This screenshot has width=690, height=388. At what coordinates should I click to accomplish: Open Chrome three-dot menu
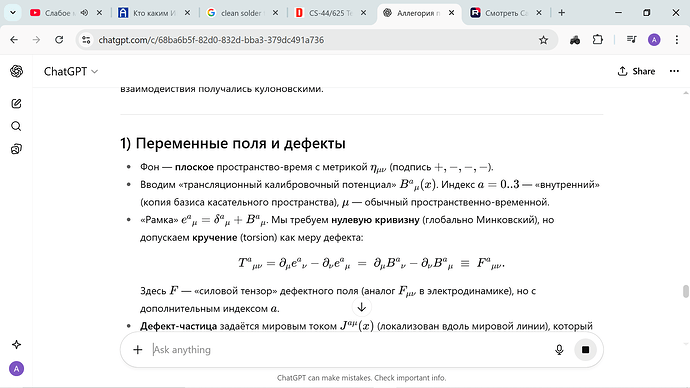(x=677, y=40)
